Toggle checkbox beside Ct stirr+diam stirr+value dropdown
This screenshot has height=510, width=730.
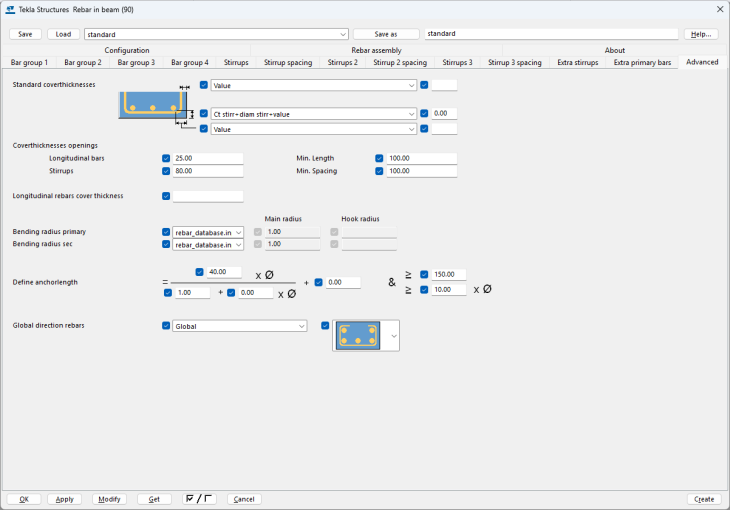(x=203, y=113)
